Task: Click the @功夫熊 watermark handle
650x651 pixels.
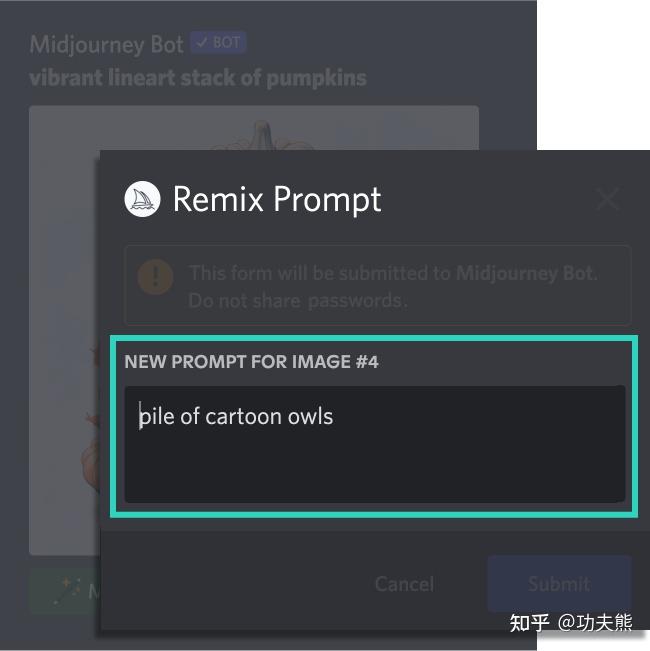Action: click(595, 623)
